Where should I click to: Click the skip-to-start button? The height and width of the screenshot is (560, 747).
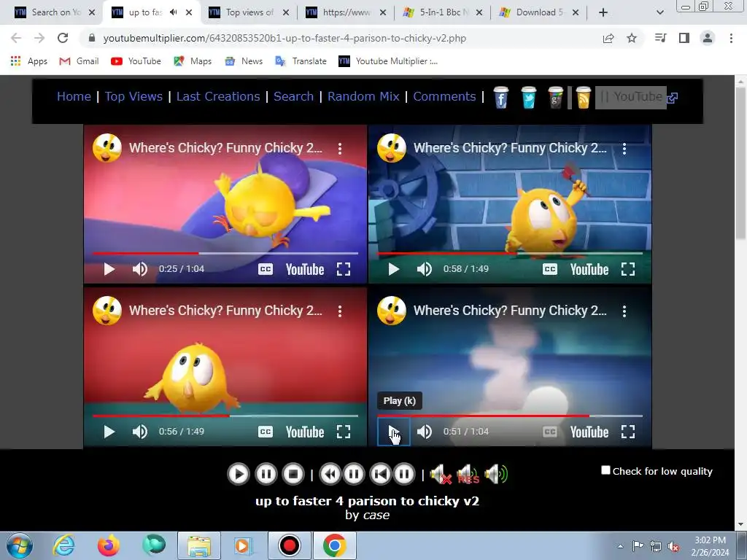click(381, 474)
